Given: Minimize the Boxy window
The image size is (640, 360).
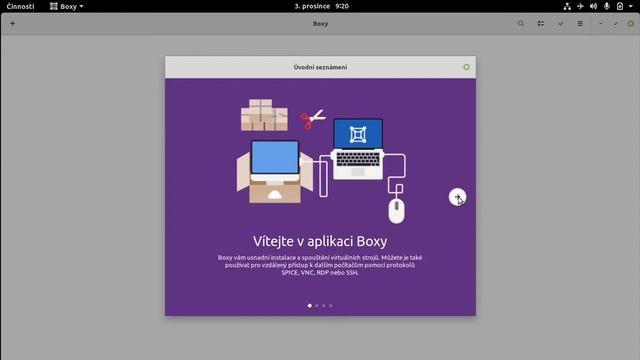Looking at the screenshot, I should (x=600, y=24).
